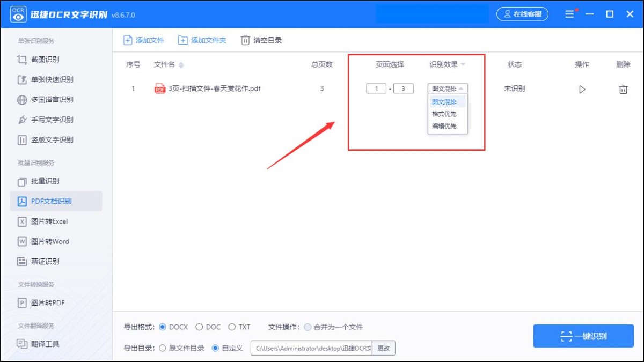Image resolution: width=644 pixels, height=362 pixels.
Task: Select DOC export format
Action: point(199,327)
